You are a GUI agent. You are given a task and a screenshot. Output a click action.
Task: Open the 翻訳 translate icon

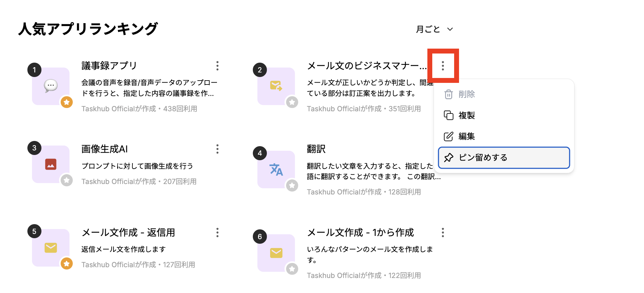[x=276, y=169]
